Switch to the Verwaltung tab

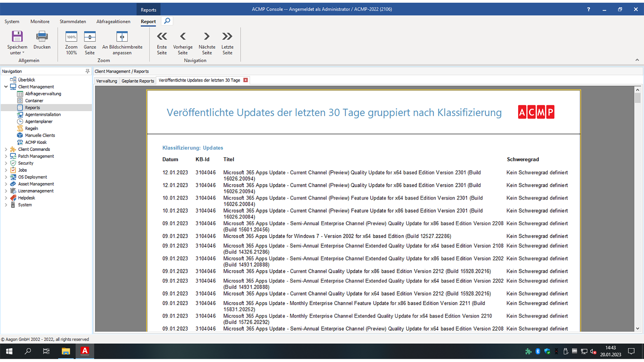click(x=107, y=81)
